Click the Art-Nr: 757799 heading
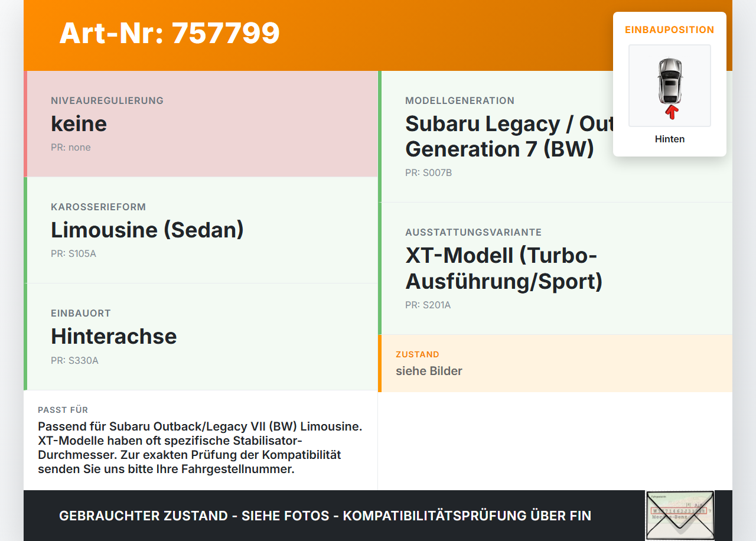Image resolution: width=756 pixels, height=541 pixels. 170,33
